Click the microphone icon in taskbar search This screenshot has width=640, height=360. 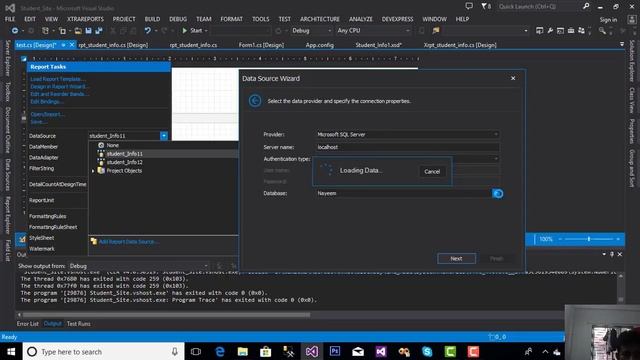[175, 351]
